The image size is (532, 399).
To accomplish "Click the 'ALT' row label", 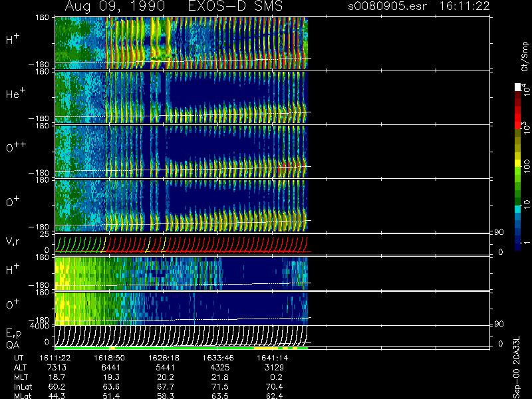I will [21, 368].
